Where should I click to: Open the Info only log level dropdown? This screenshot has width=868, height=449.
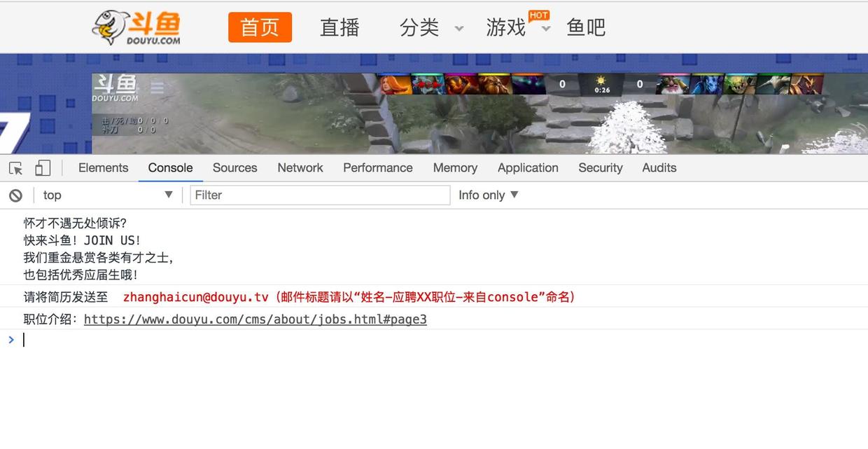tap(489, 195)
